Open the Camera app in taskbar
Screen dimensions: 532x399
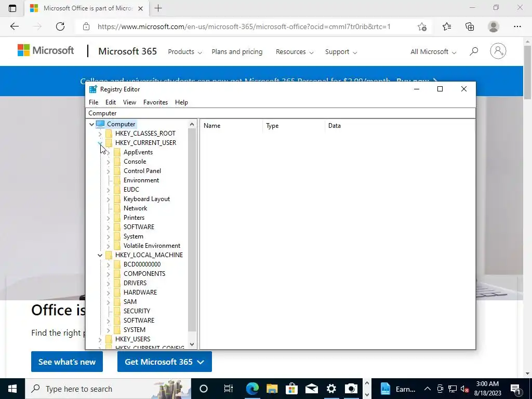(351, 389)
